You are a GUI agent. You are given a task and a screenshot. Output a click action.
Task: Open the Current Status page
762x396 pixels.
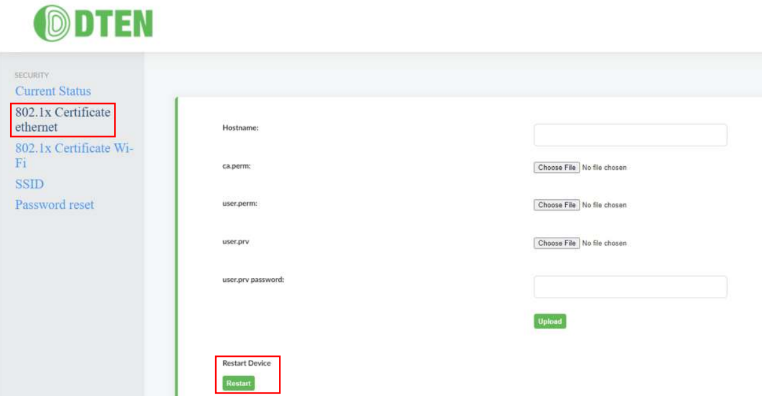[53, 91]
